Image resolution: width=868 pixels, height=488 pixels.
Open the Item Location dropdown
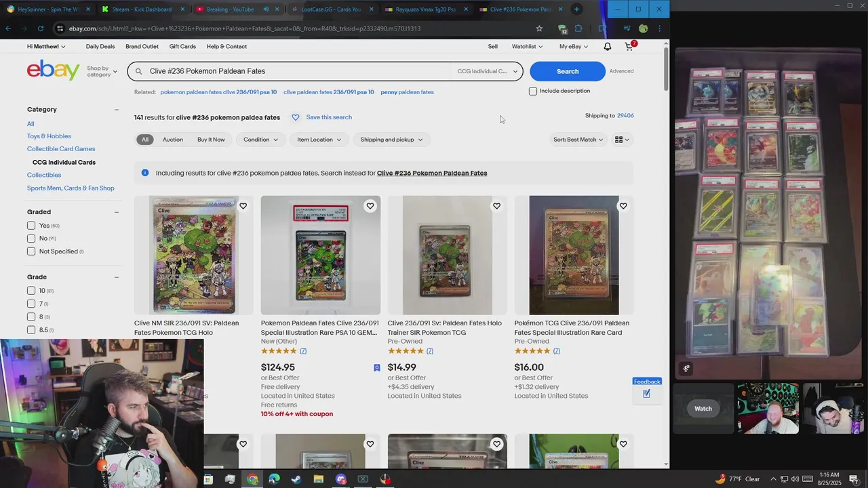[319, 140]
